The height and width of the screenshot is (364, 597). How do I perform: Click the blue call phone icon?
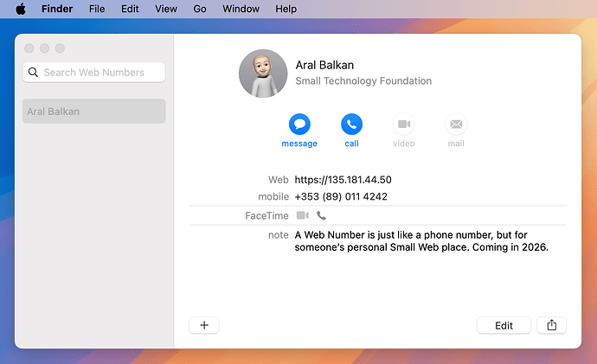click(351, 124)
